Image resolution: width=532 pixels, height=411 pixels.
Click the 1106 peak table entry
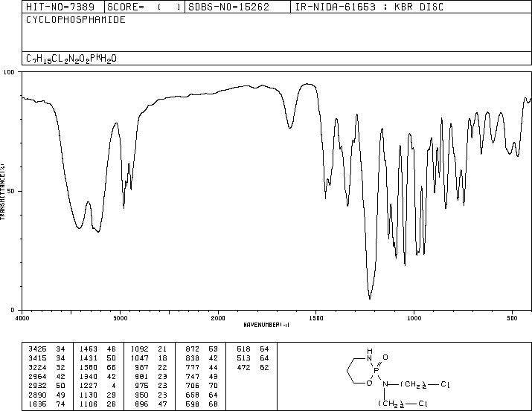pyautogui.click(x=89, y=404)
